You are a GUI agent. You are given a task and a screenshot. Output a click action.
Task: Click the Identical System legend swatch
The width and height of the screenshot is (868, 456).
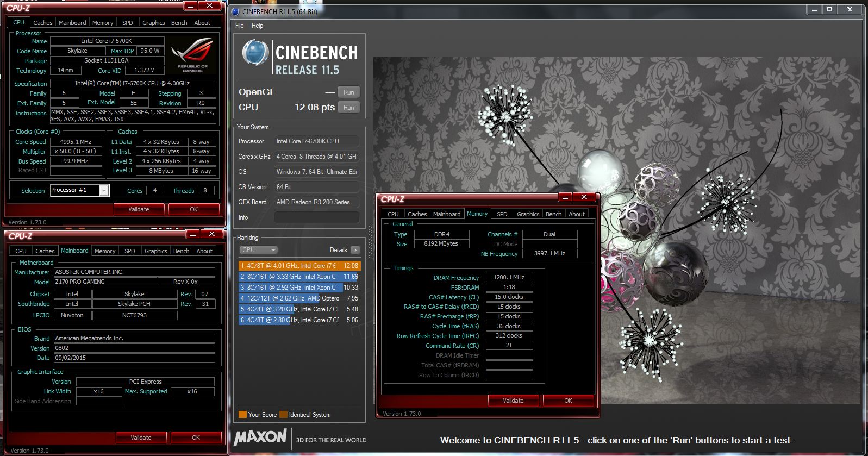tap(283, 415)
